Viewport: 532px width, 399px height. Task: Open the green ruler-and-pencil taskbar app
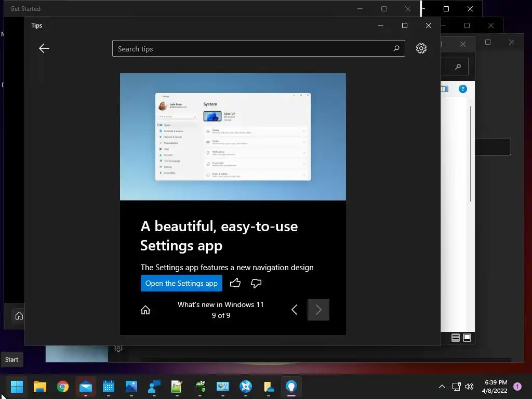click(177, 387)
